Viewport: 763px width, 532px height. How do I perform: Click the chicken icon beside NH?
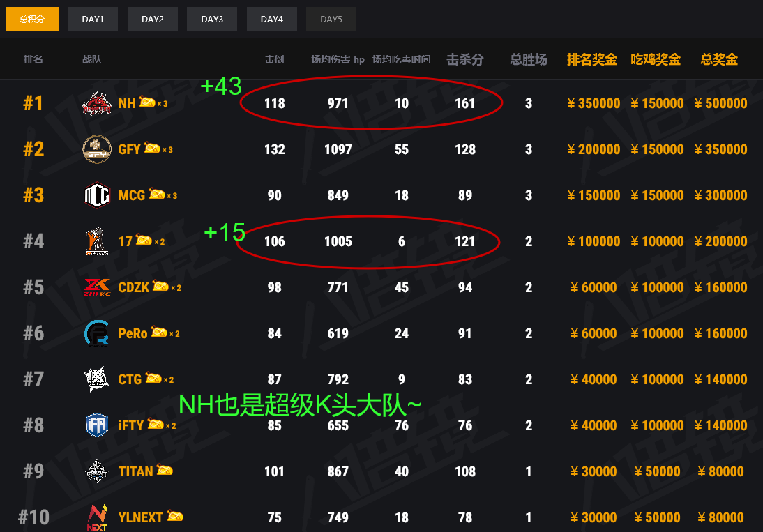pos(147,102)
